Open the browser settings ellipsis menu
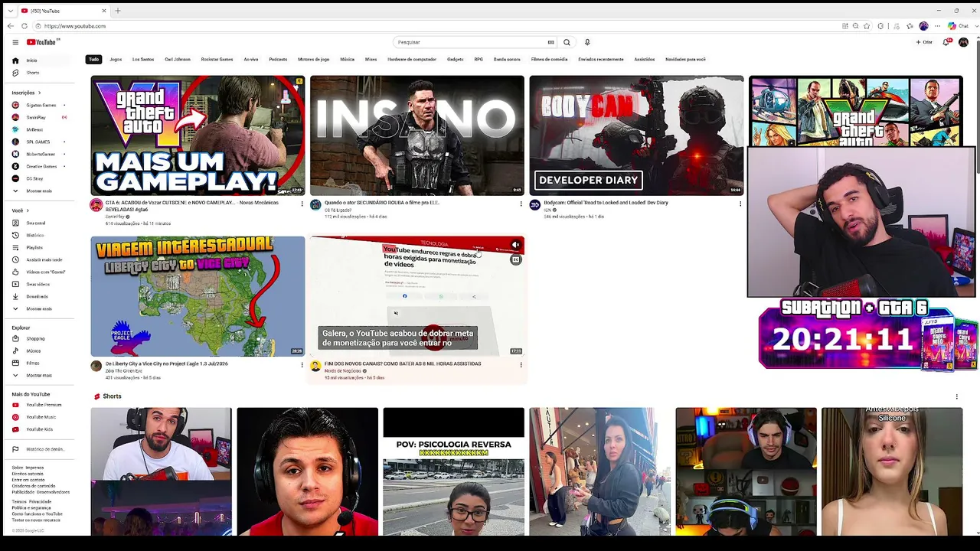Viewport: 980px width, 551px height. [937, 26]
